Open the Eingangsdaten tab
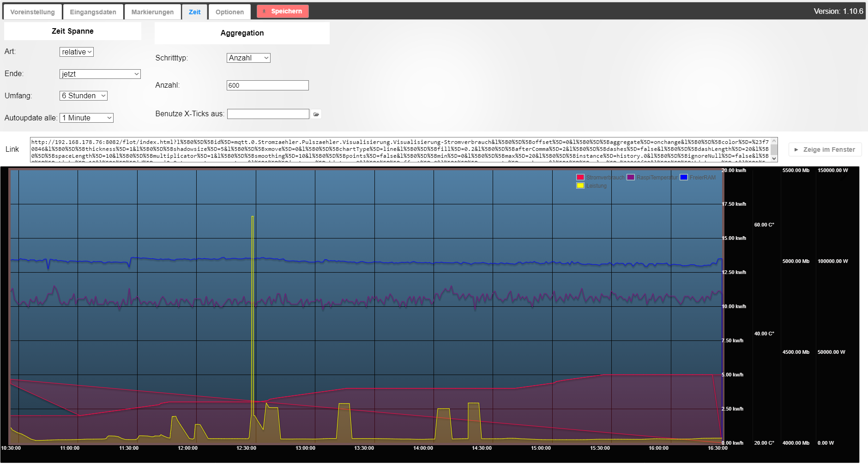The height and width of the screenshot is (465, 868). point(93,12)
